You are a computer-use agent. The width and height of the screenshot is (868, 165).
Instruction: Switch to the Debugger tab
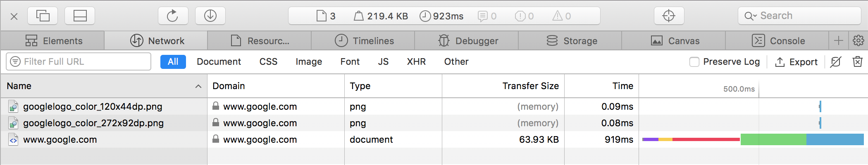pyautogui.click(x=467, y=41)
